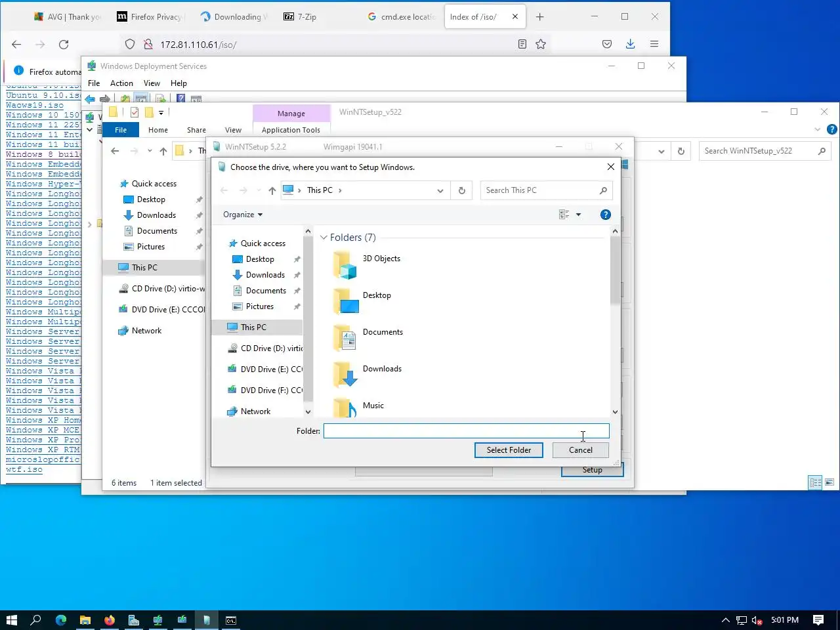Open Help menu in Windows Deployment Services
Screen dimensions: 840x630
pos(178,83)
